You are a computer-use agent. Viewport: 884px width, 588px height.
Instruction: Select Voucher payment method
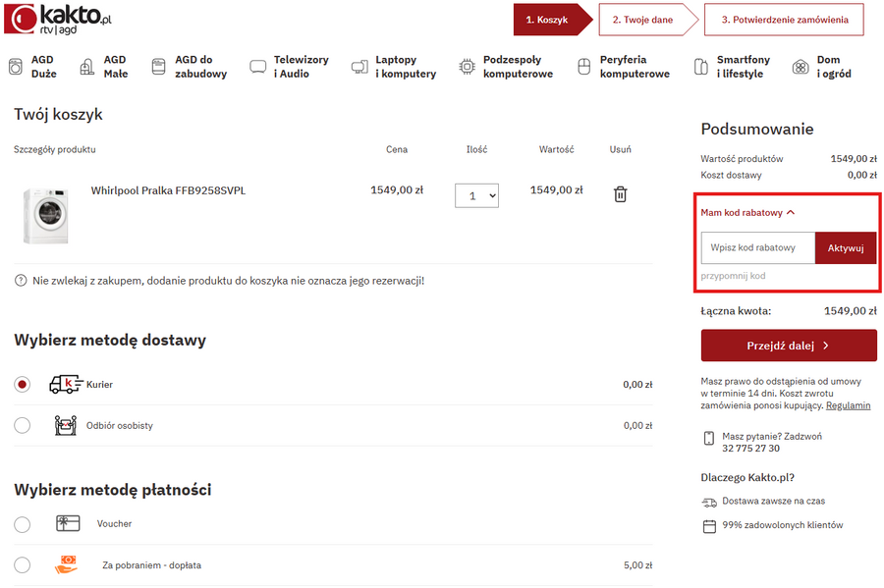tap(23, 524)
